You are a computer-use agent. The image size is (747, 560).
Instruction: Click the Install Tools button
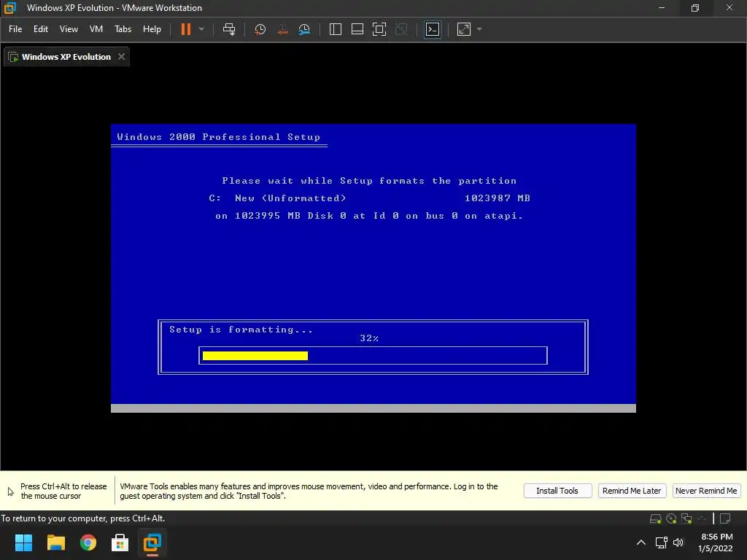pos(557,491)
